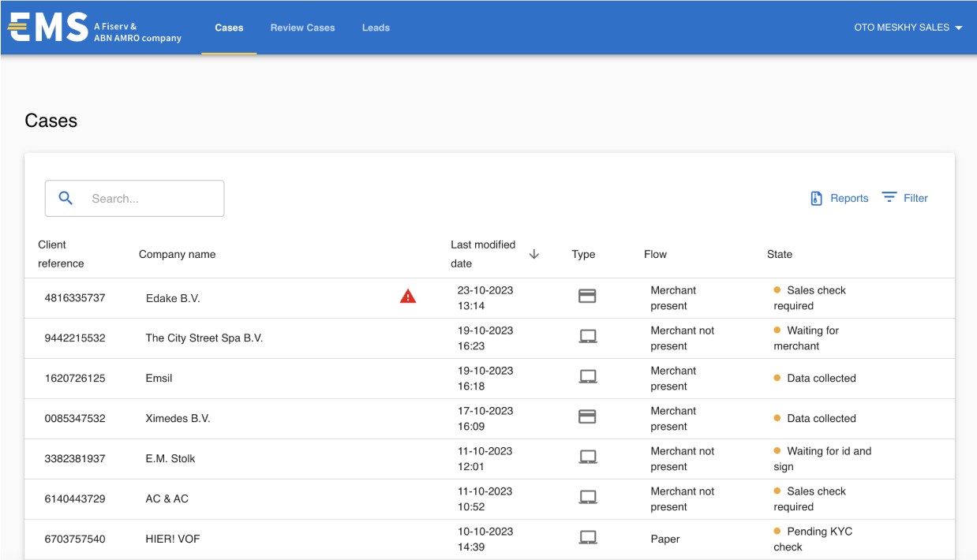Click the orange status dot for Pending KYC check
The height and width of the screenshot is (560, 977).
click(777, 531)
